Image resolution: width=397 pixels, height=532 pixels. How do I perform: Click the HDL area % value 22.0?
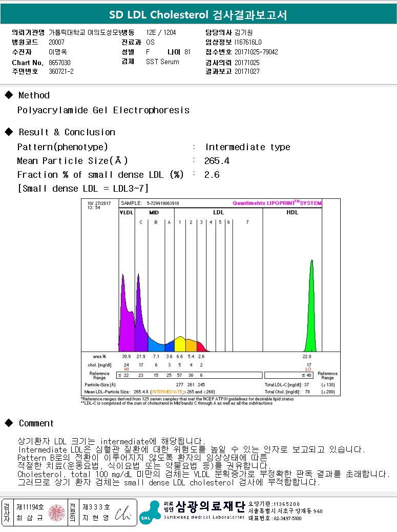click(x=307, y=357)
